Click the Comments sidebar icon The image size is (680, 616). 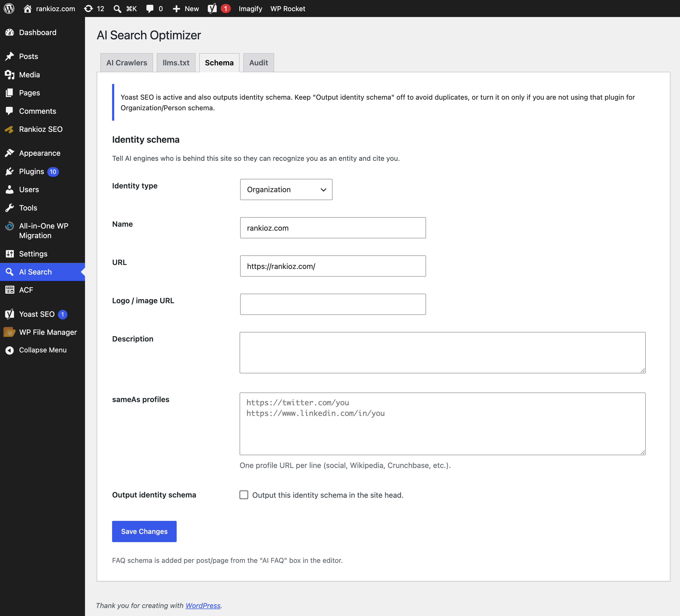coord(10,111)
